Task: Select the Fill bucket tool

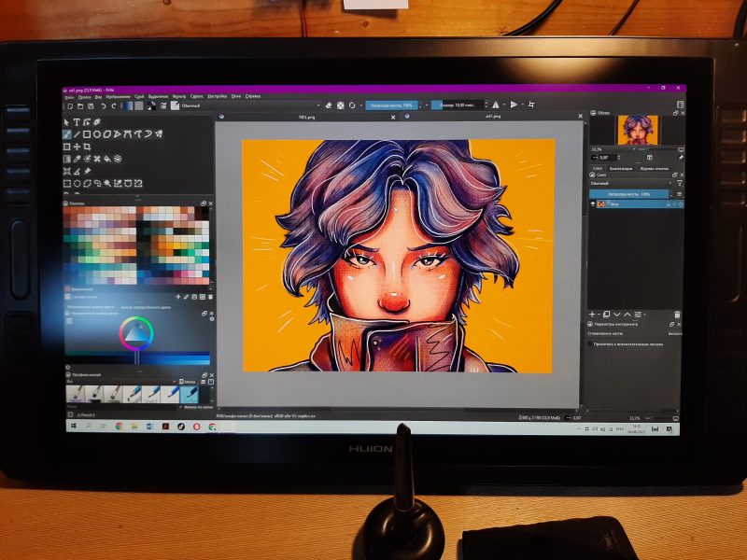Action: click(x=107, y=159)
